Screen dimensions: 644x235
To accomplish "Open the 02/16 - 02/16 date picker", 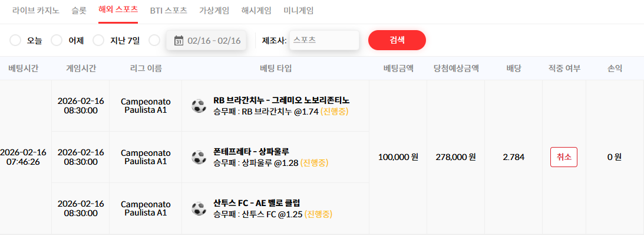I will [206, 40].
